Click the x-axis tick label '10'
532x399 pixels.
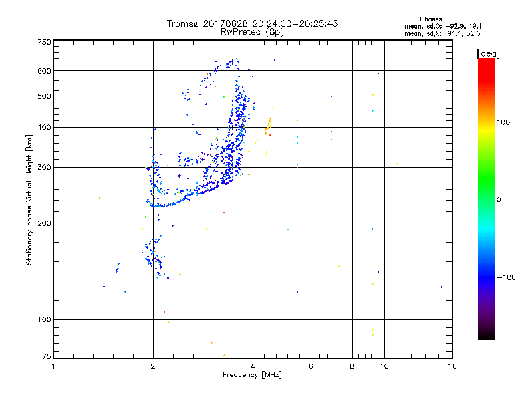click(384, 366)
